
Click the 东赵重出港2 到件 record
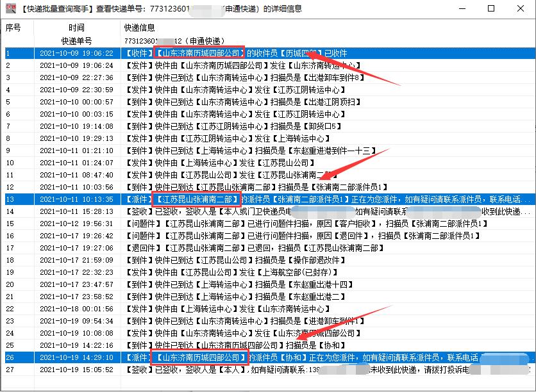pyautogui.click(x=256, y=295)
